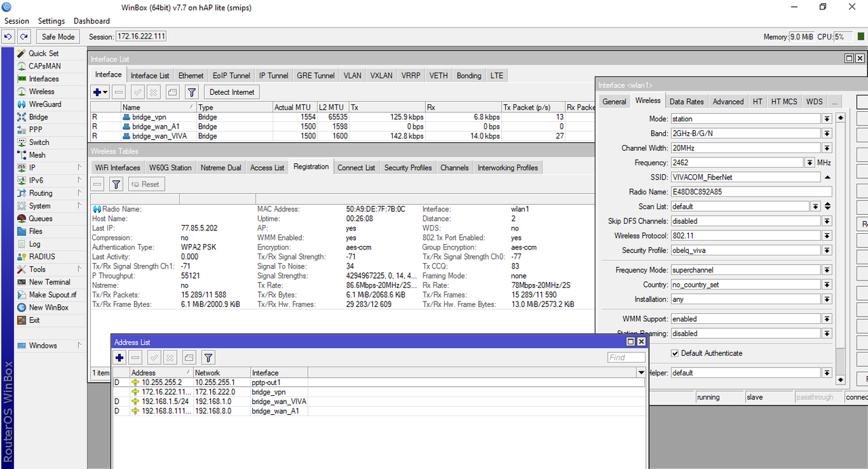
Task: Click more tabs "..." button in wlan1
Action: [x=834, y=101]
